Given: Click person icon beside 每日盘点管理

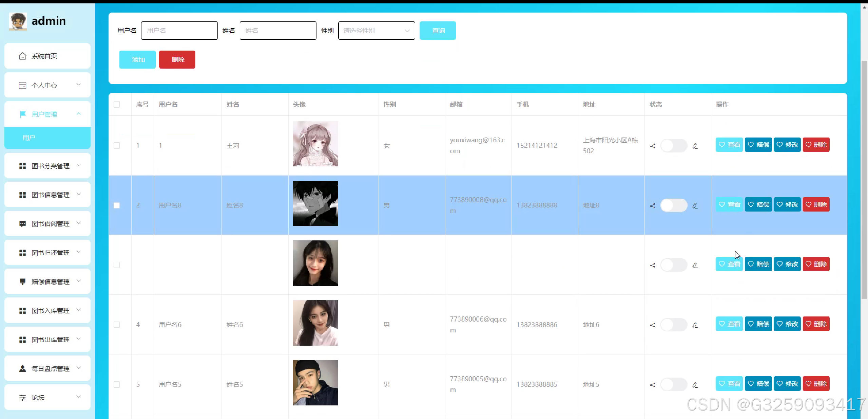Looking at the screenshot, I should click(22, 369).
